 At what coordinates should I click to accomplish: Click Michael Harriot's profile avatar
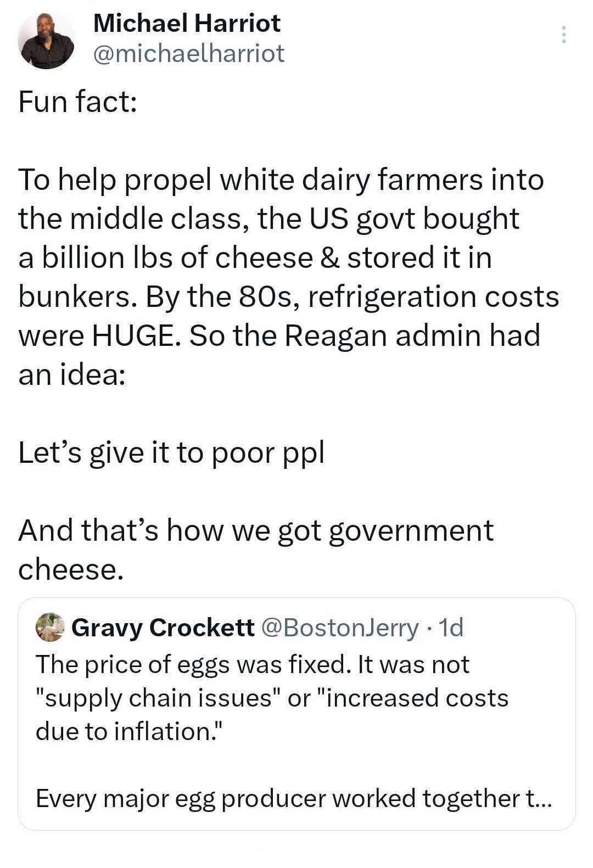[x=46, y=41]
